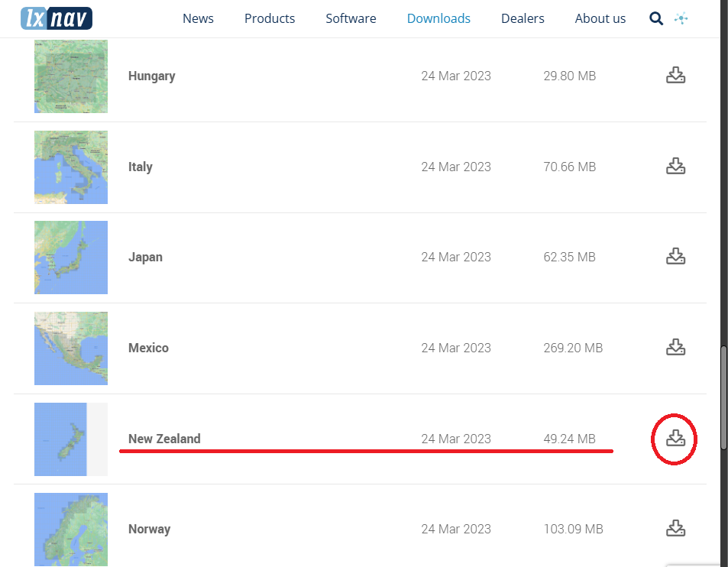This screenshot has width=728, height=567.
Task: Open the News menu
Action: 198,18
